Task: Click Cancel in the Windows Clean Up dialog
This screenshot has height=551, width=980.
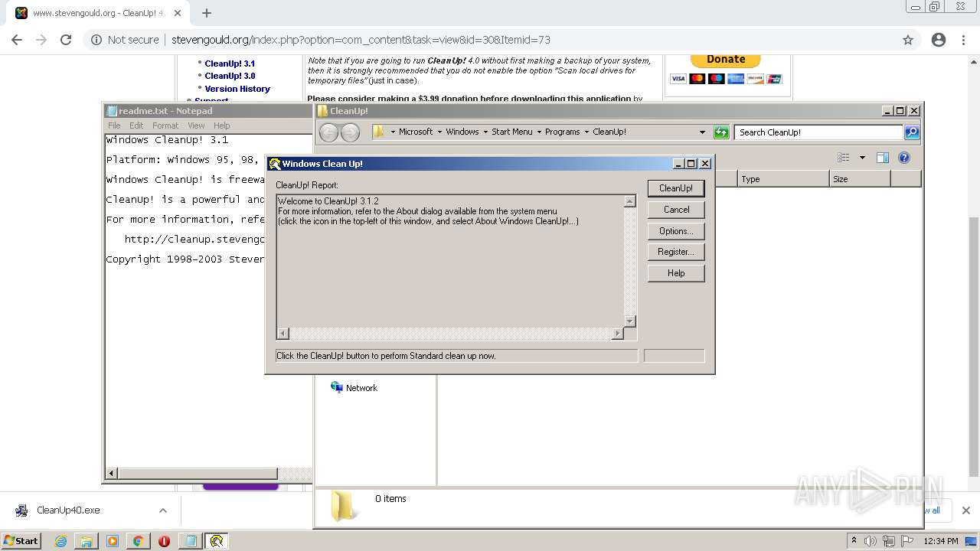Action: [x=676, y=210]
